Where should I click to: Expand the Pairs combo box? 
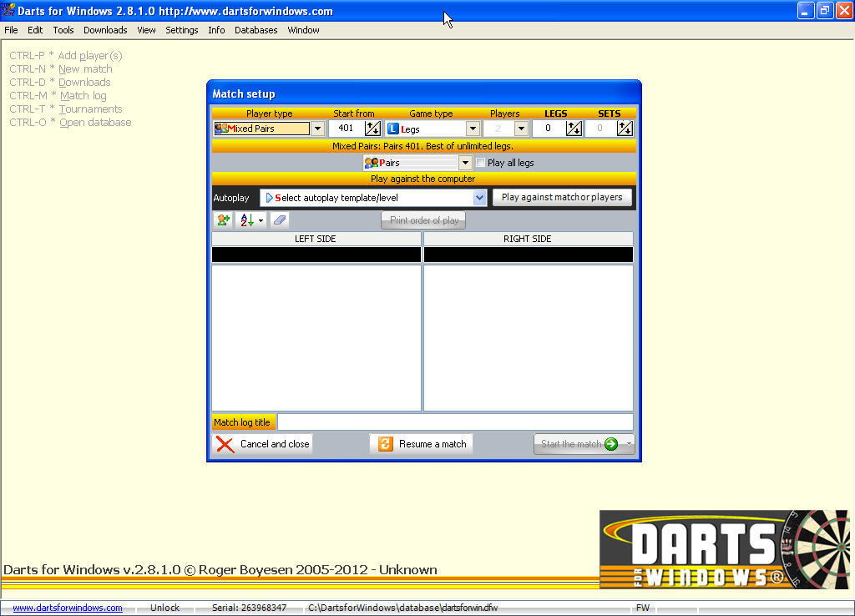click(465, 163)
